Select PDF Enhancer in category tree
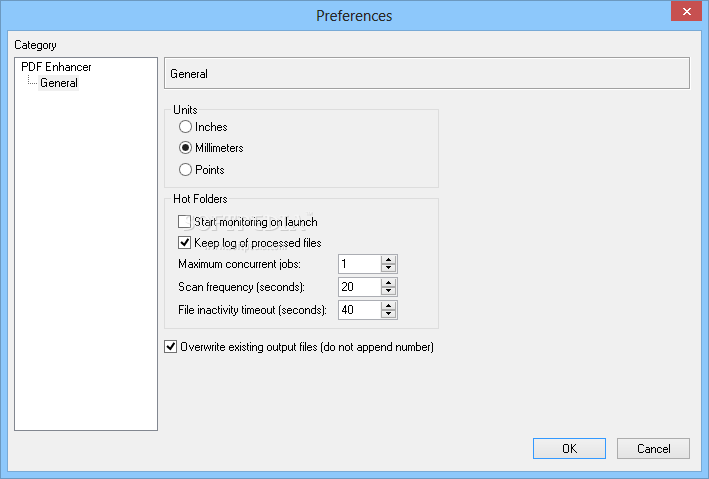The height and width of the screenshot is (479, 709). coord(56,67)
